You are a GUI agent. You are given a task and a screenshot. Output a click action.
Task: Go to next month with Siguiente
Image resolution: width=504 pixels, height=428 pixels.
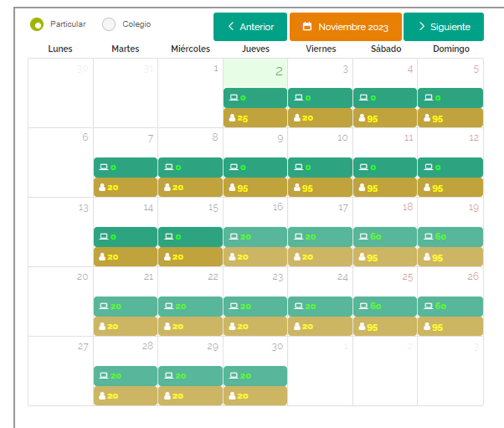tap(444, 27)
